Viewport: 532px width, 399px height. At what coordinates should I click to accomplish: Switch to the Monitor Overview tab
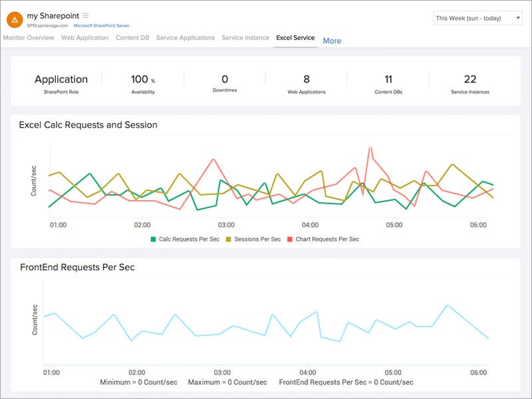click(x=29, y=37)
